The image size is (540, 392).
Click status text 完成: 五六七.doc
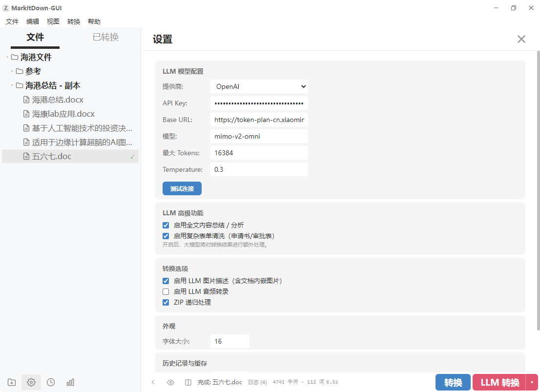[220, 382]
